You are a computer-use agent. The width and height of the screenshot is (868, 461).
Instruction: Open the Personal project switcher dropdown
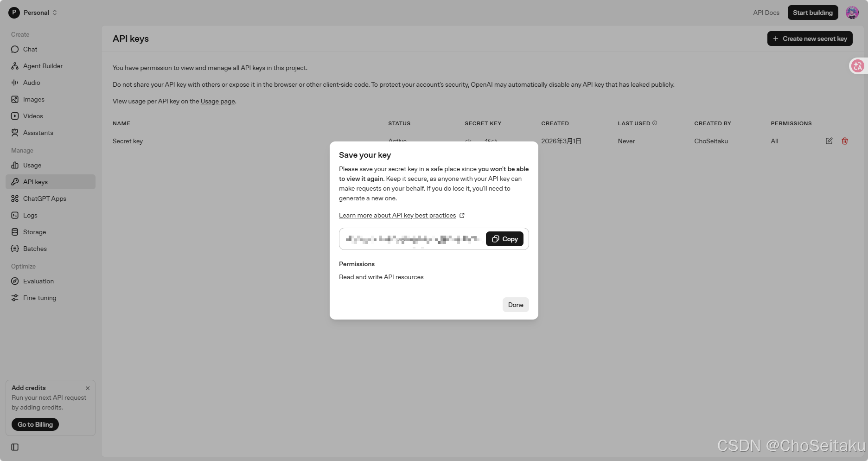tap(33, 13)
